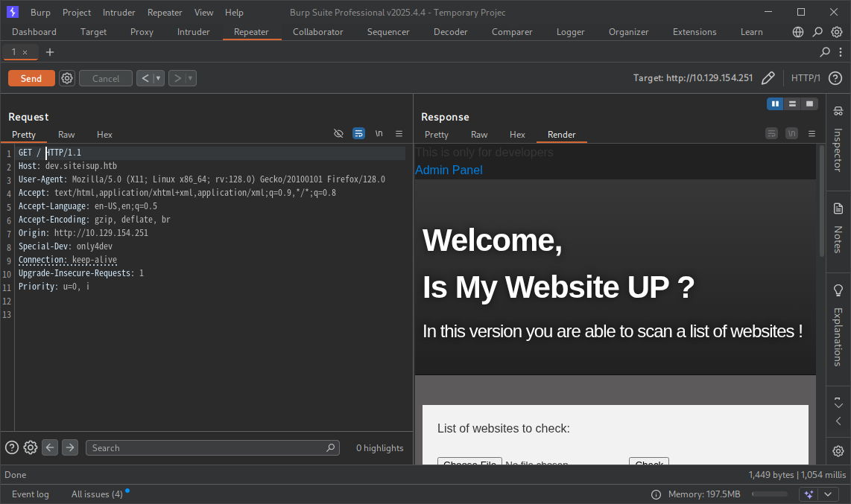Click the Admin Panel link
Viewport: 851px width, 504px height.
pos(449,170)
